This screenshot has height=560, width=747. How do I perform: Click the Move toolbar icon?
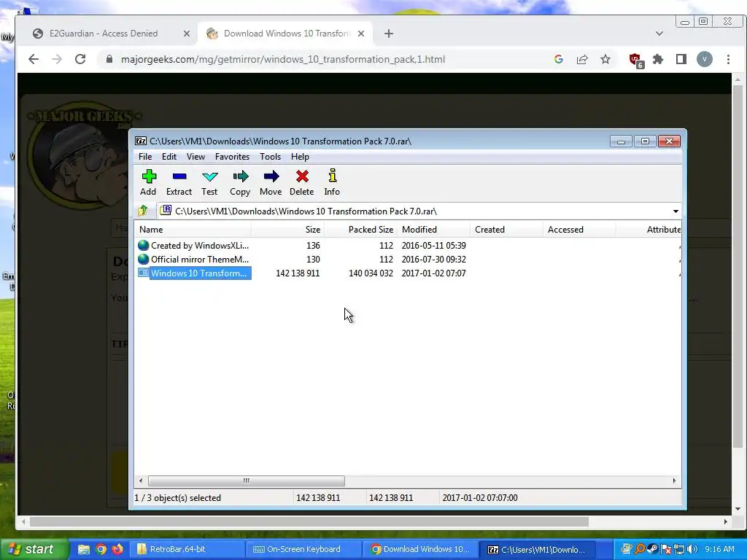tap(271, 183)
